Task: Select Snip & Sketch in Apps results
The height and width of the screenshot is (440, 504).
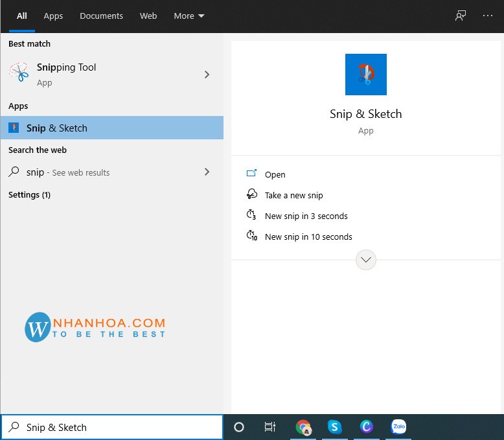Action: coord(112,128)
